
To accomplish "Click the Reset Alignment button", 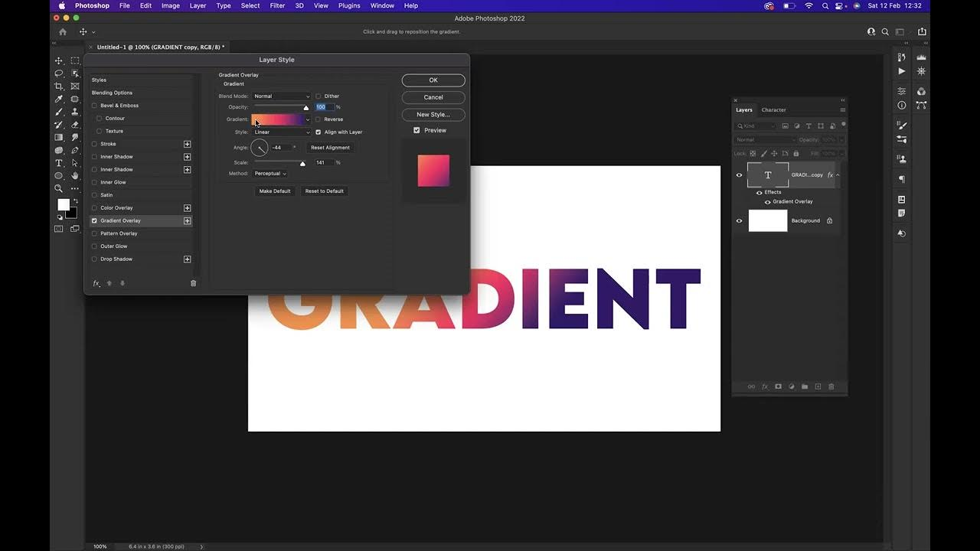I will (330, 147).
